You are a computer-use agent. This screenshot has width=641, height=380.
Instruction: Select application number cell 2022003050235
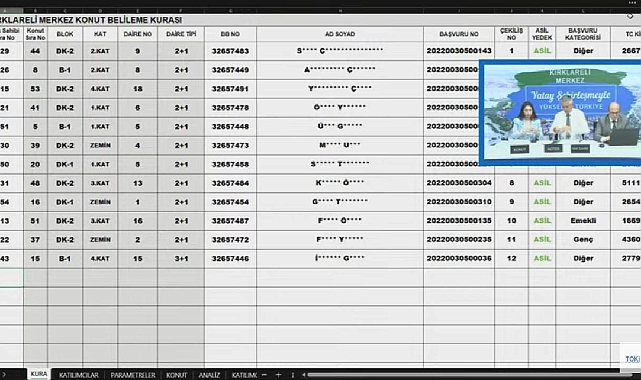[459, 239]
